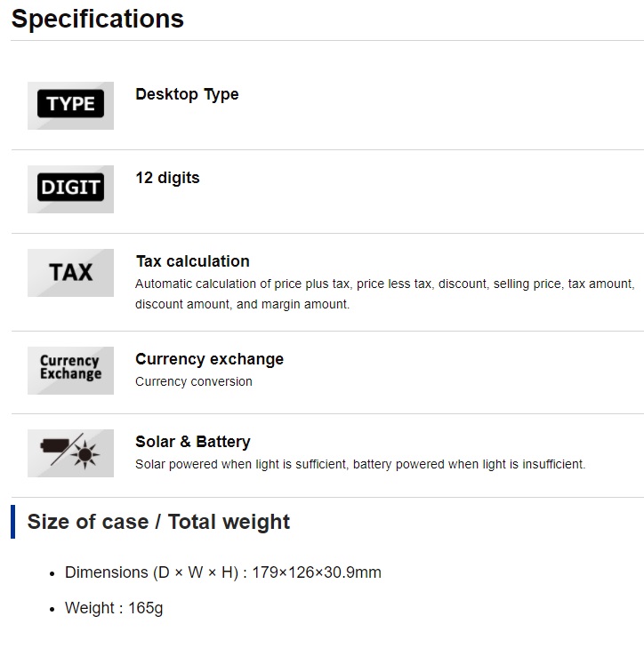The image size is (644, 648).
Task: Click the Desktop Type label
Action: [187, 94]
